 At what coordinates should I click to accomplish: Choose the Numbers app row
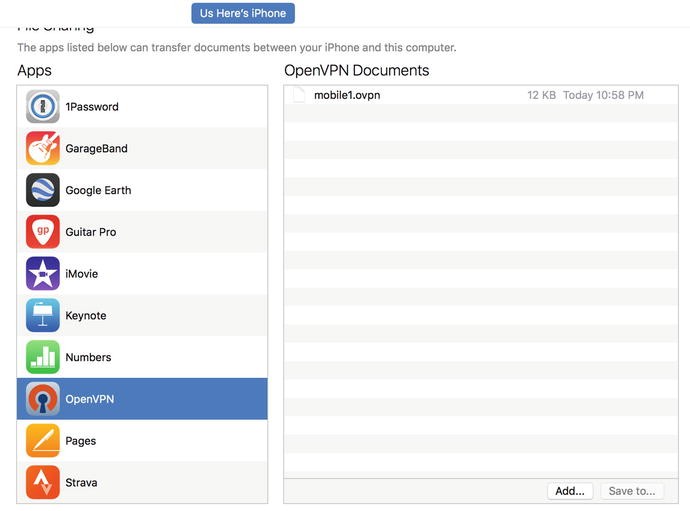142,357
